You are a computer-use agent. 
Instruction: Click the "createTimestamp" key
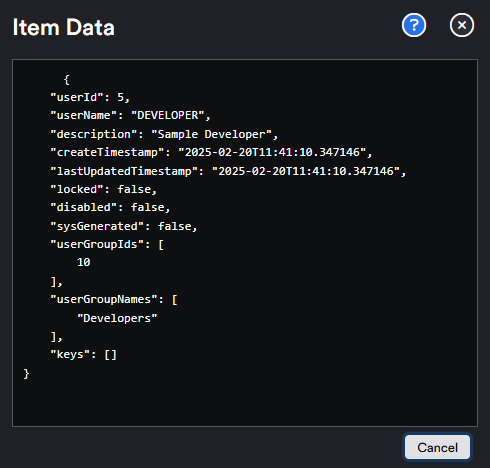point(107,152)
